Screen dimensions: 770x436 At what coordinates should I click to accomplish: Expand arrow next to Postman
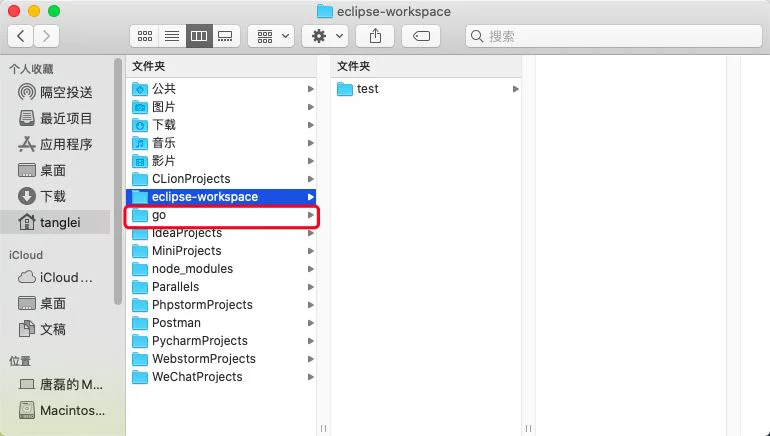[x=310, y=323]
